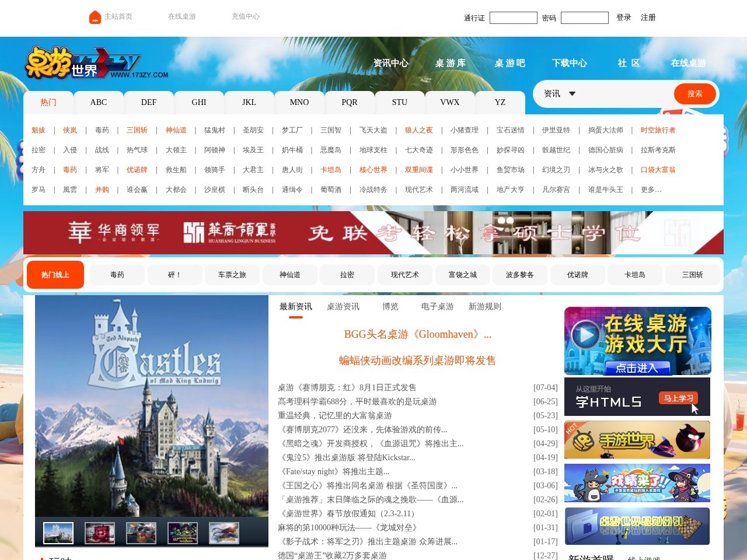Open the 赛博朋克：红 8月1日 news article
747x560 pixels.
(x=347, y=388)
